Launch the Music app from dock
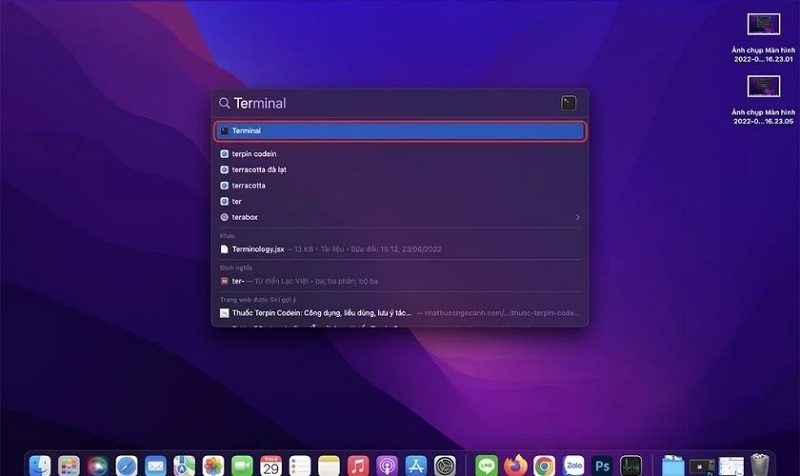Screen dimensions: 800x476 358,465
